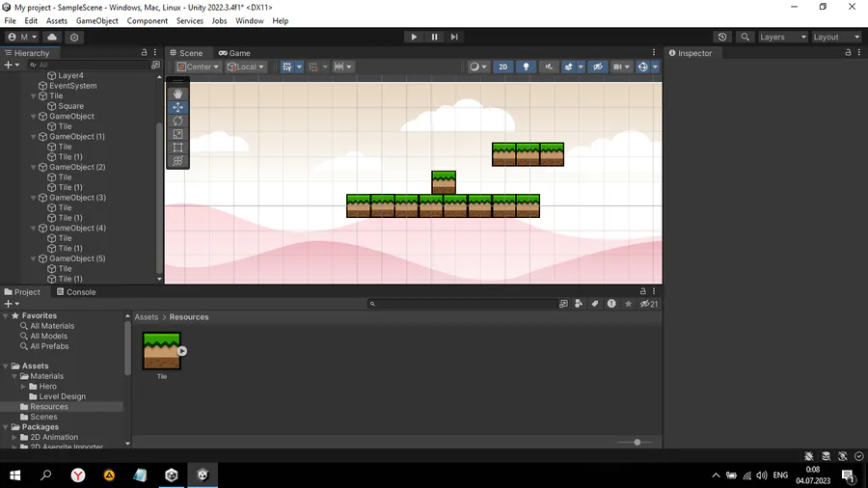Search by type in Project panel
The height and width of the screenshot is (488, 868).
pos(579,304)
